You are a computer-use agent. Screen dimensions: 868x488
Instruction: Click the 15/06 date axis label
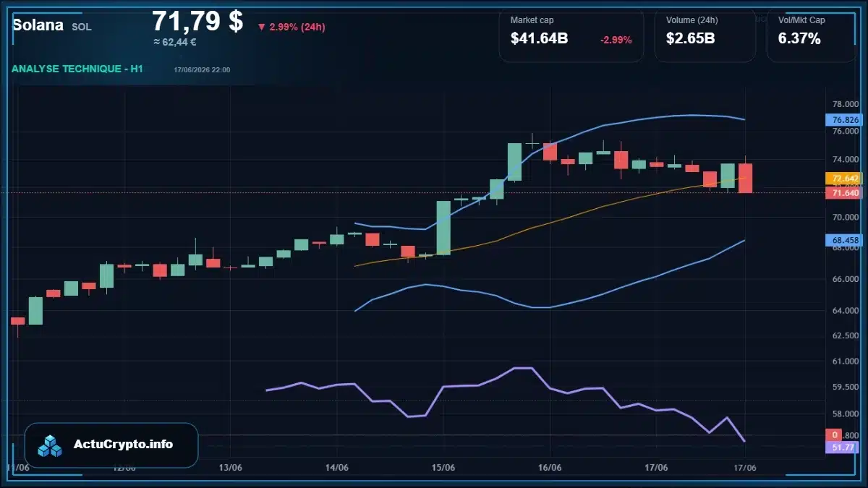[x=443, y=468]
